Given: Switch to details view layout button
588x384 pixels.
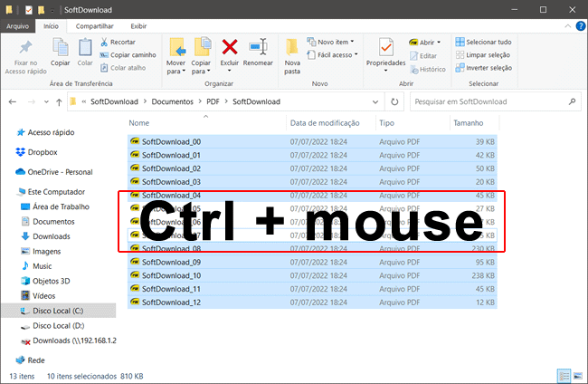Looking at the screenshot, I should click(564, 374).
